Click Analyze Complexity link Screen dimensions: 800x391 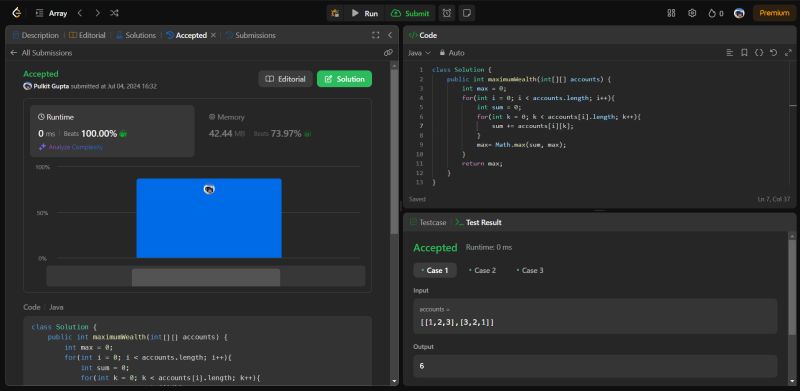[71, 147]
